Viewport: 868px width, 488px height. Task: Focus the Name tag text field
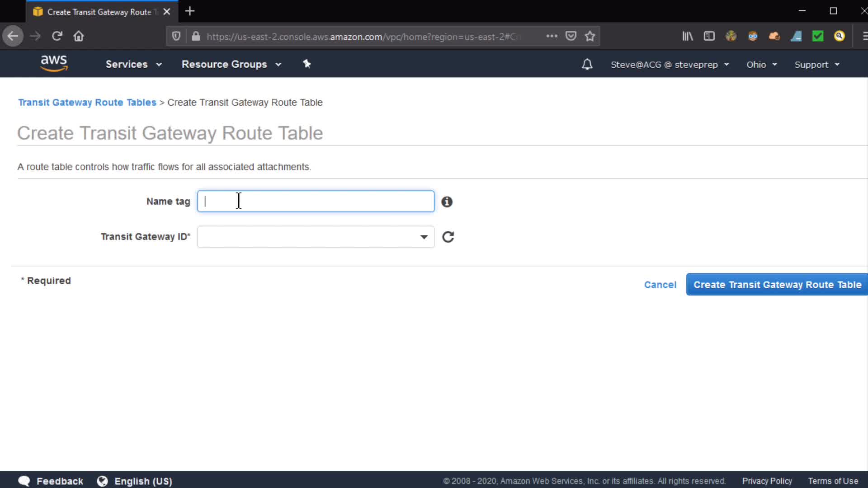pos(316,202)
